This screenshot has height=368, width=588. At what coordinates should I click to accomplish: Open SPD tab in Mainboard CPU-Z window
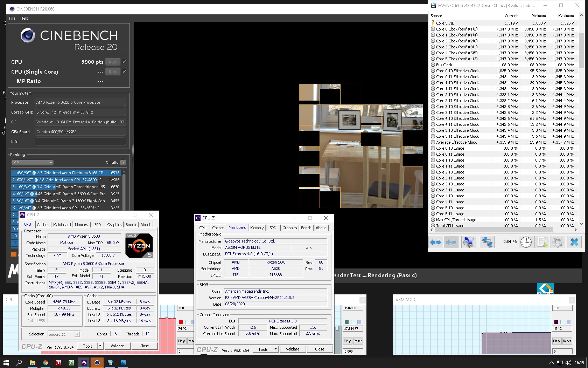coord(273,228)
